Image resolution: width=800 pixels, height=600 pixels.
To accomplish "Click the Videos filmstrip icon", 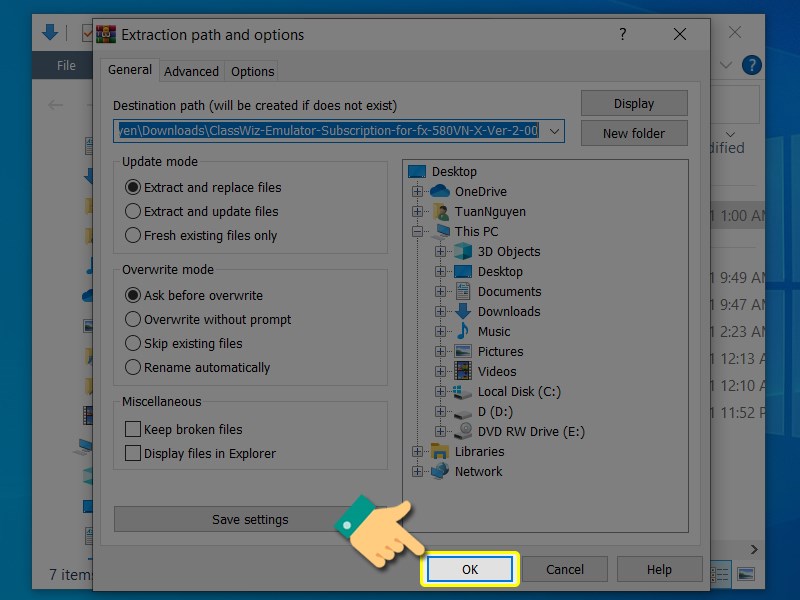I will pyautogui.click(x=463, y=371).
